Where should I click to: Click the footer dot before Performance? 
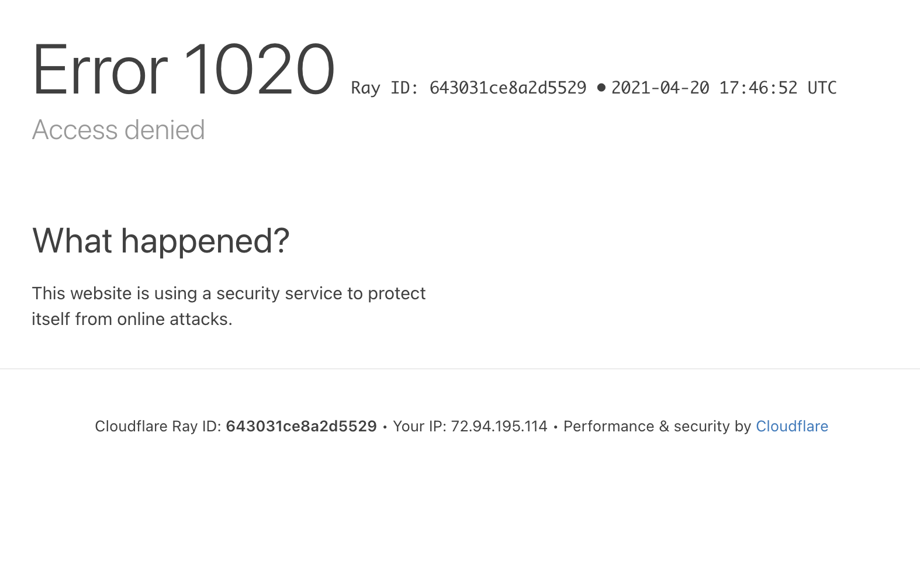point(555,427)
